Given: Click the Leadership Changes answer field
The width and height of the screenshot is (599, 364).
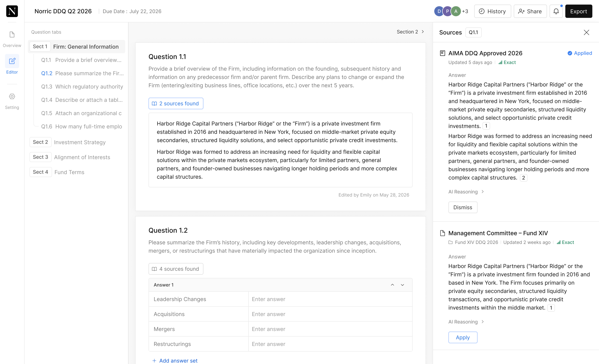Looking at the screenshot, I should [x=330, y=299].
